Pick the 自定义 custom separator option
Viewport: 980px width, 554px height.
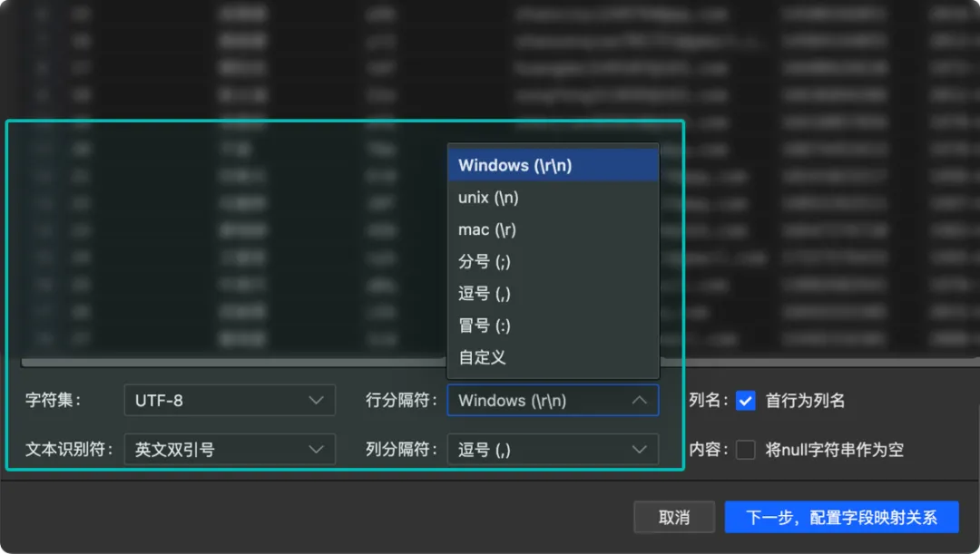479,357
